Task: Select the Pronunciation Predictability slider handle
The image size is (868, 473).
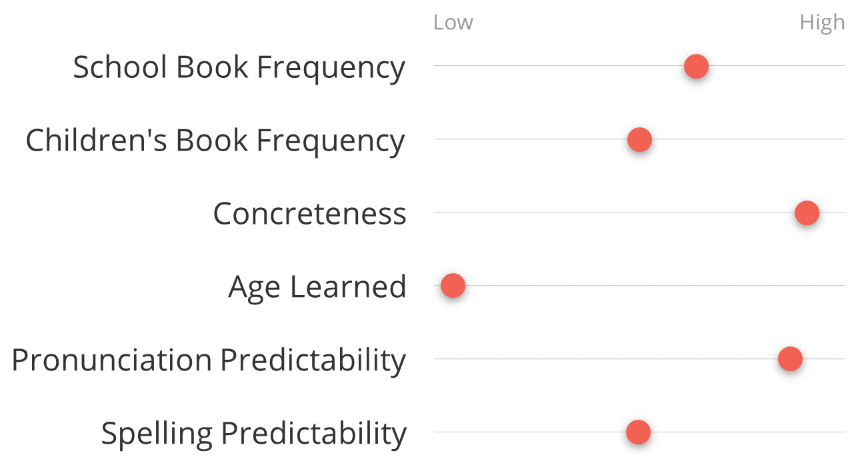Action: pyautogui.click(x=790, y=359)
